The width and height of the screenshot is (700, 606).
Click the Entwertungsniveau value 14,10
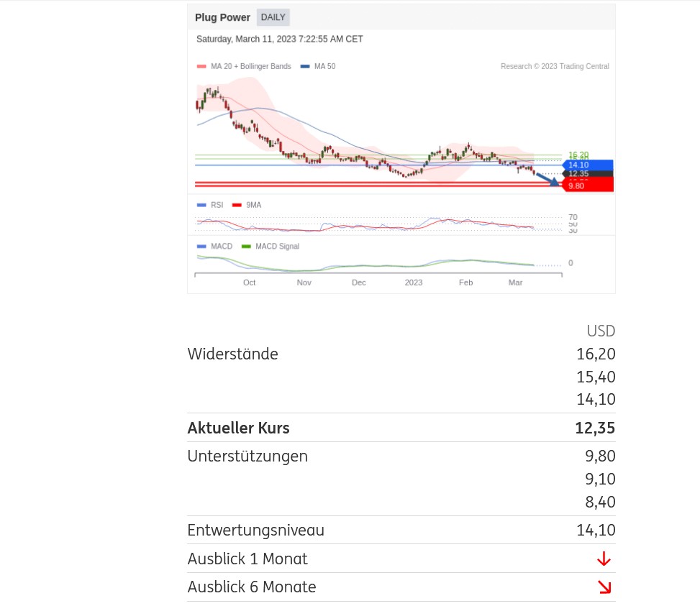(x=596, y=531)
